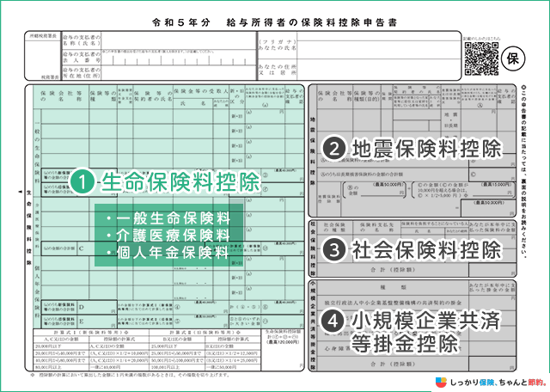This screenshot has width=550, height=392.
Task: Click the footnote about 1円未満の端数
Action: coord(131,375)
